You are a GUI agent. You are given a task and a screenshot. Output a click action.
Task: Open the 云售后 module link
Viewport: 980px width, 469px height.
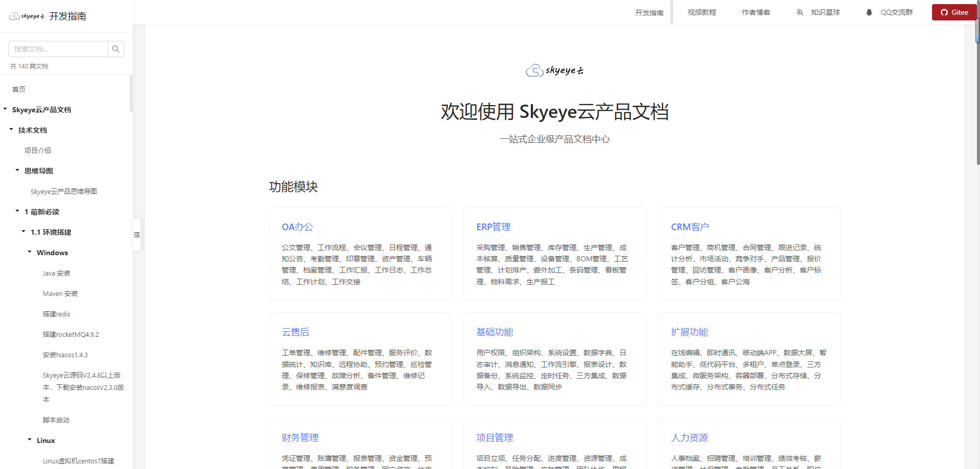coord(296,332)
